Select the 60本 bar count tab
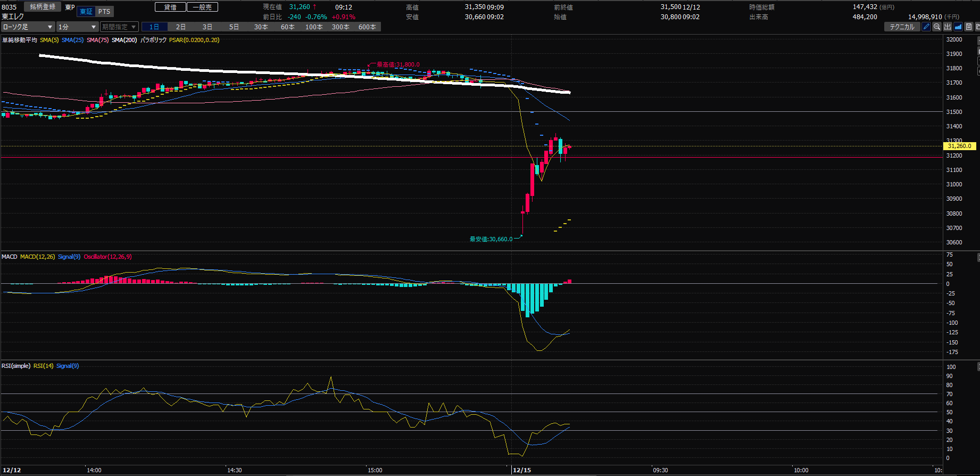This screenshot has width=980, height=476. (x=287, y=27)
